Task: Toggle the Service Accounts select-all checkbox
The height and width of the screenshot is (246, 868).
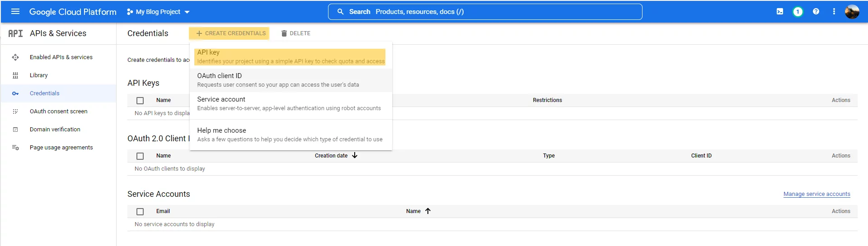Action: [140, 212]
